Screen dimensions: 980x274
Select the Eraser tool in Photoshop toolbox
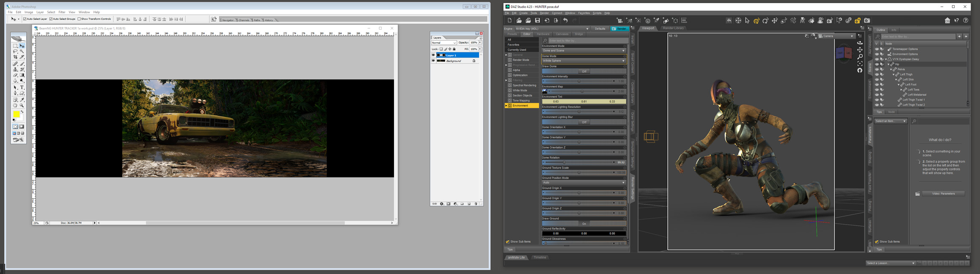(x=15, y=75)
